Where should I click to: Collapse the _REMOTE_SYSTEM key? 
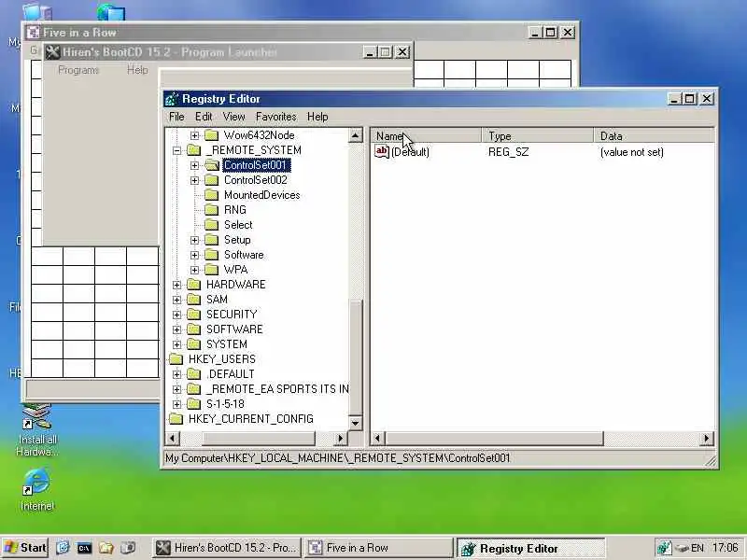click(176, 150)
